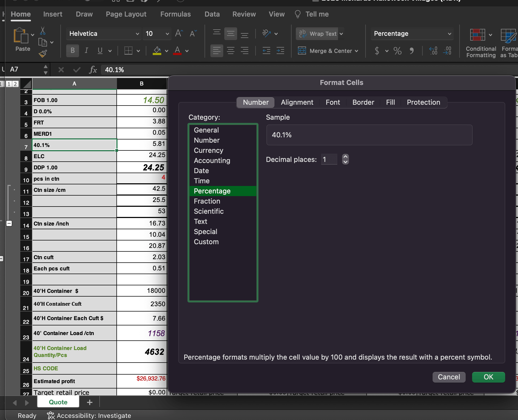Click the Decrease Decimal icon
The height and width of the screenshot is (420, 518).
point(447,51)
